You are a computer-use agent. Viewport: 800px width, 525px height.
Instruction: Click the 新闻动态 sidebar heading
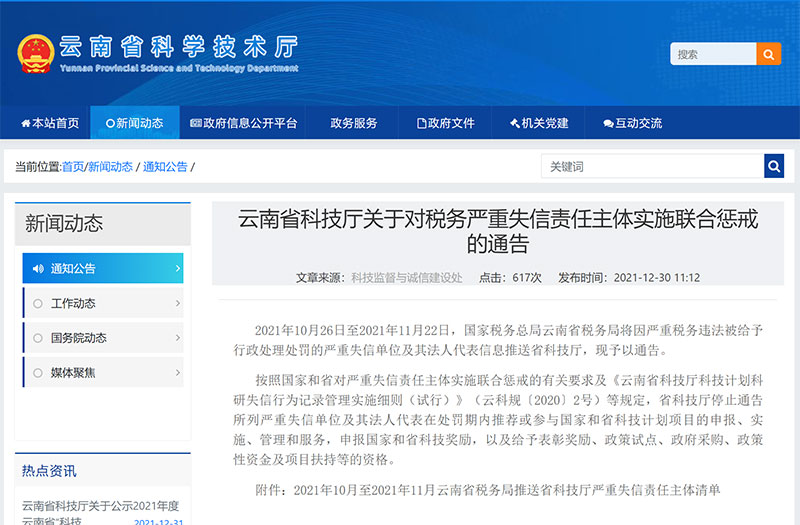pos(64,223)
